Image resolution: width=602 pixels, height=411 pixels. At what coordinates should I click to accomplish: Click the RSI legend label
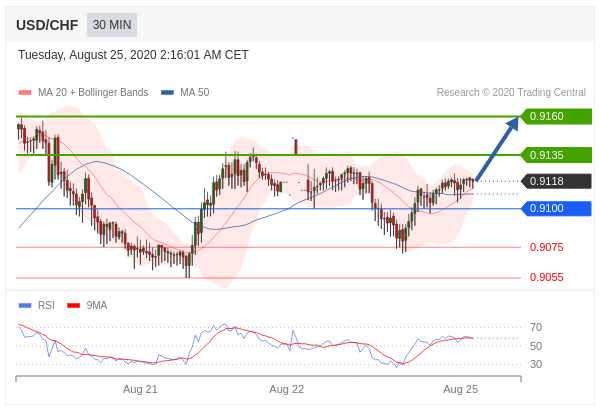point(46,305)
